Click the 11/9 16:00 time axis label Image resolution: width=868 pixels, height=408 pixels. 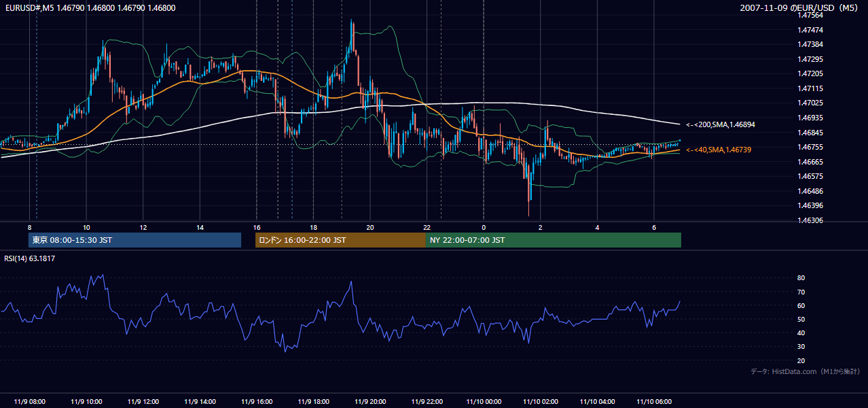click(257, 401)
